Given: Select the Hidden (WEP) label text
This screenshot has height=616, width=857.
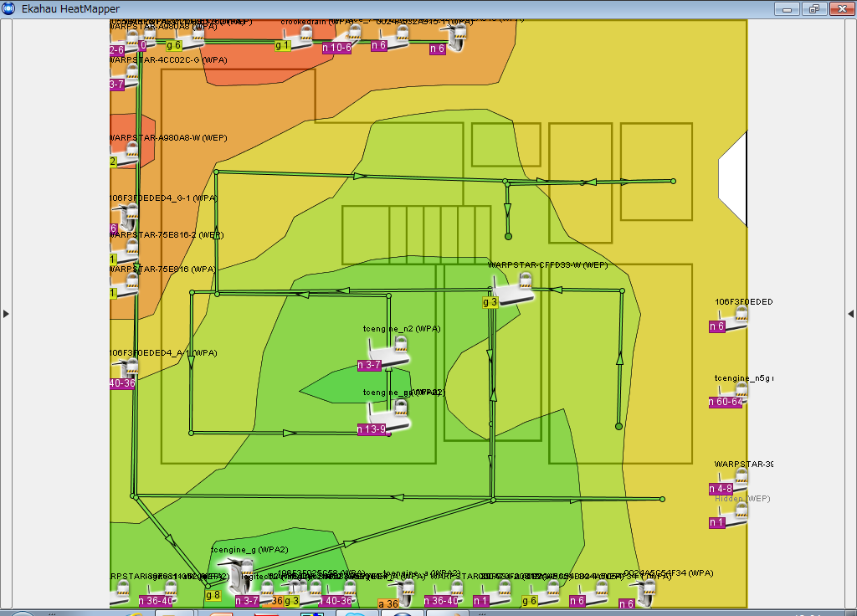Looking at the screenshot, I should [x=743, y=499].
